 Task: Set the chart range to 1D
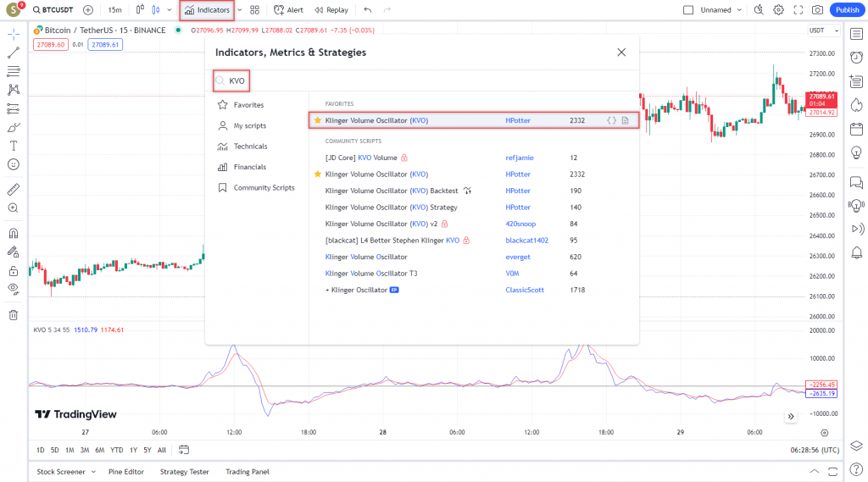41,450
